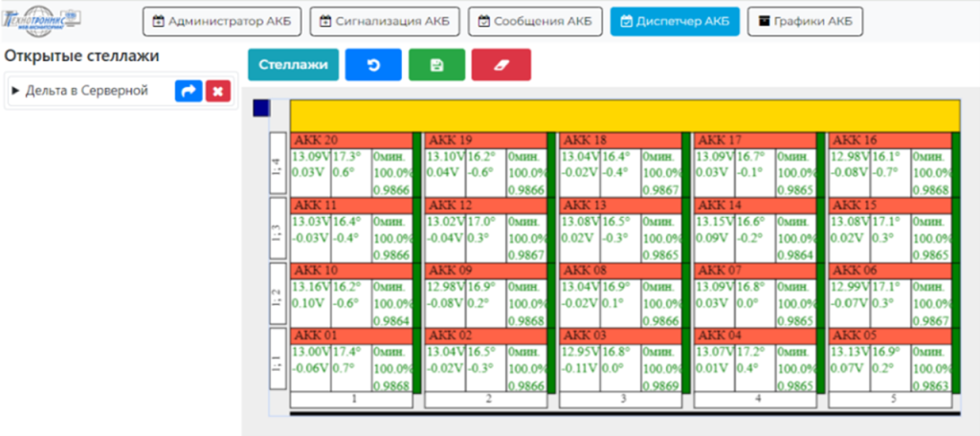Click the yellow rack header bar
980x436 pixels.
click(624, 114)
